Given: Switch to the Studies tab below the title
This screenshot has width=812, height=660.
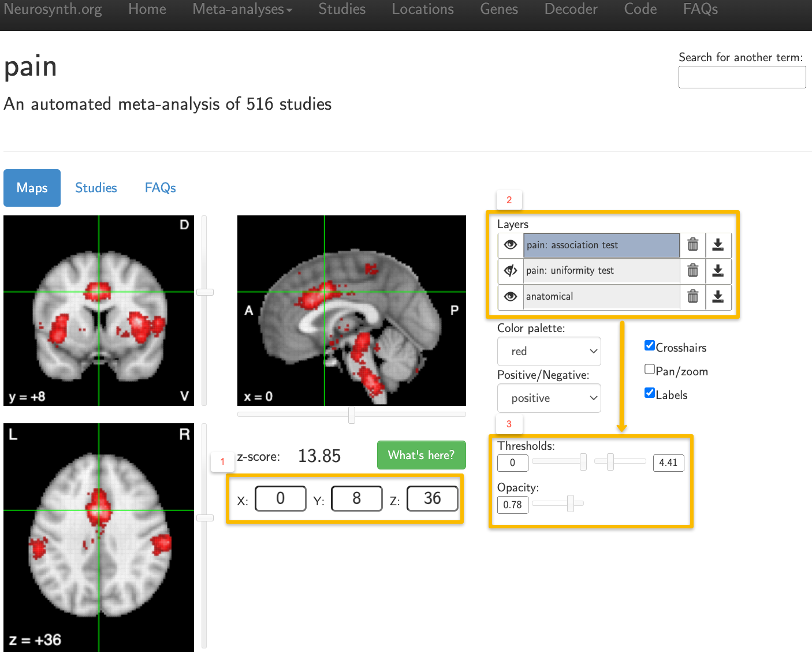Looking at the screenshot, I should pos(96,188).
